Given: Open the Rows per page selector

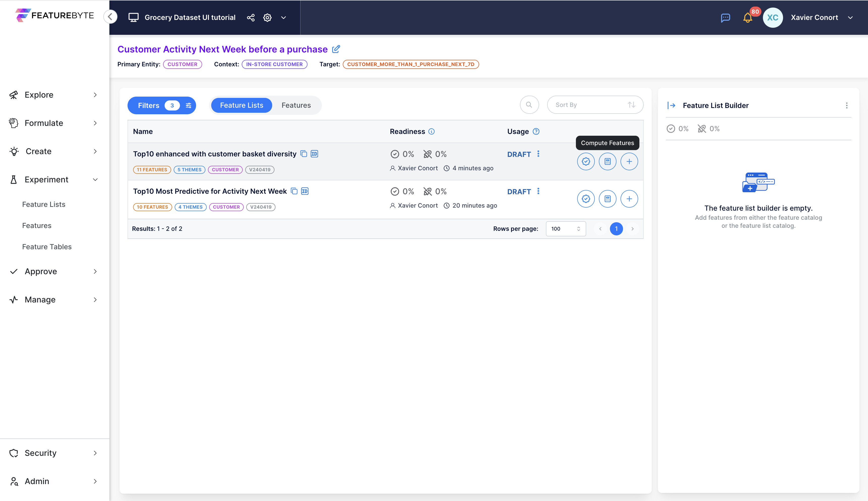Looking at the screenshot, I should tap(566, 229).
